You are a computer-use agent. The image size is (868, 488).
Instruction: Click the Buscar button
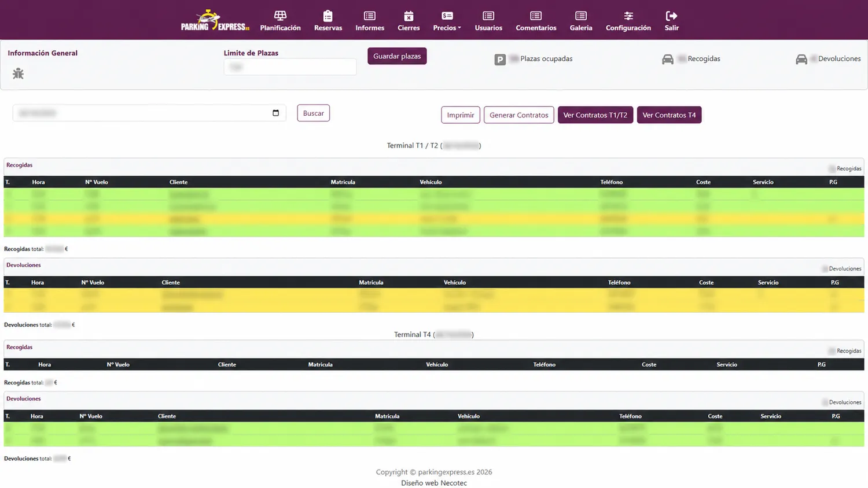(x=314, y=113)
